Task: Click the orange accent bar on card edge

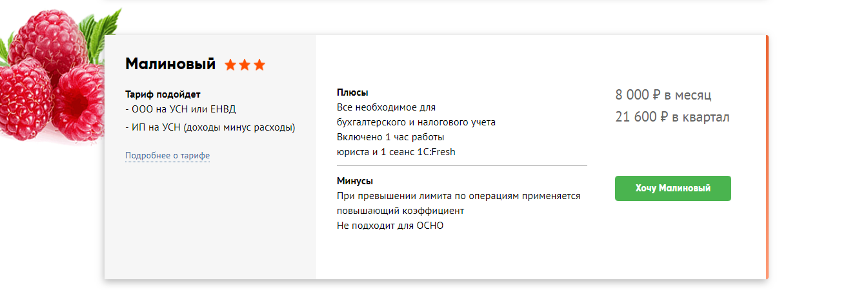Action: [x=767, y=156]
